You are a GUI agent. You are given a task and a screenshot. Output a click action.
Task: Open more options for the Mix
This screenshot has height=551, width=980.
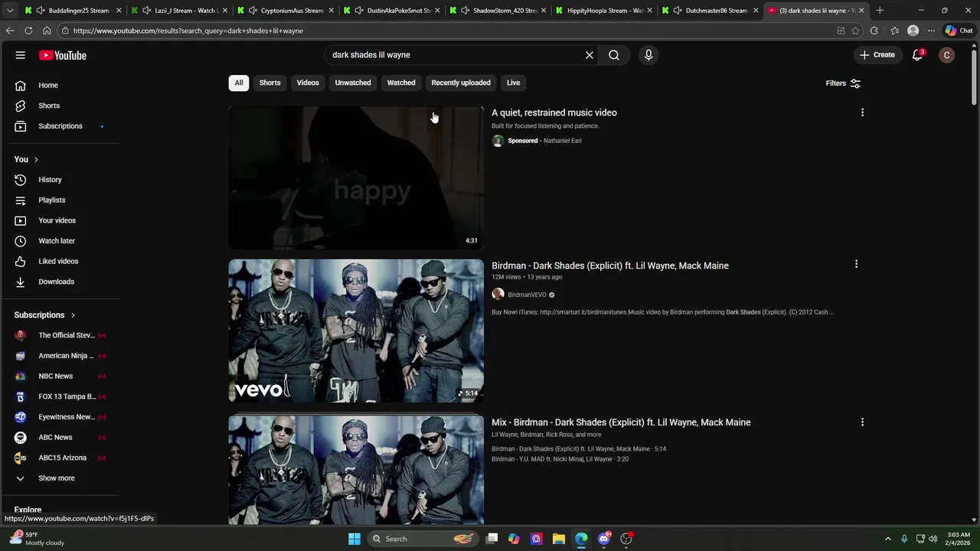(x=862, y=422)
